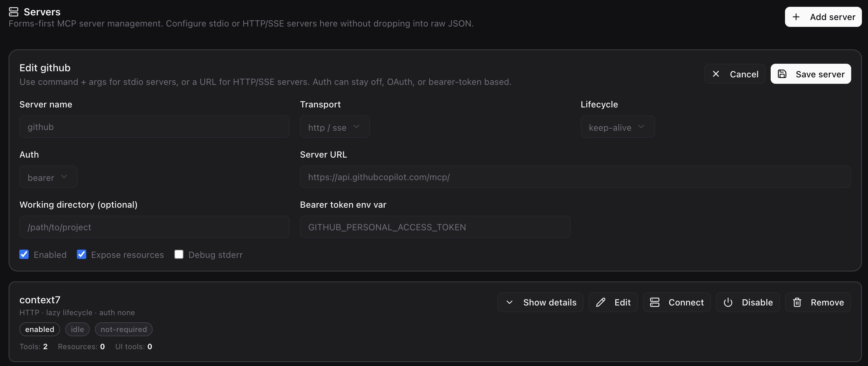Change the Auth bearer dropdown
This screenshot has height=366, width=868.
pyautogui.click(x=48, y=177)
